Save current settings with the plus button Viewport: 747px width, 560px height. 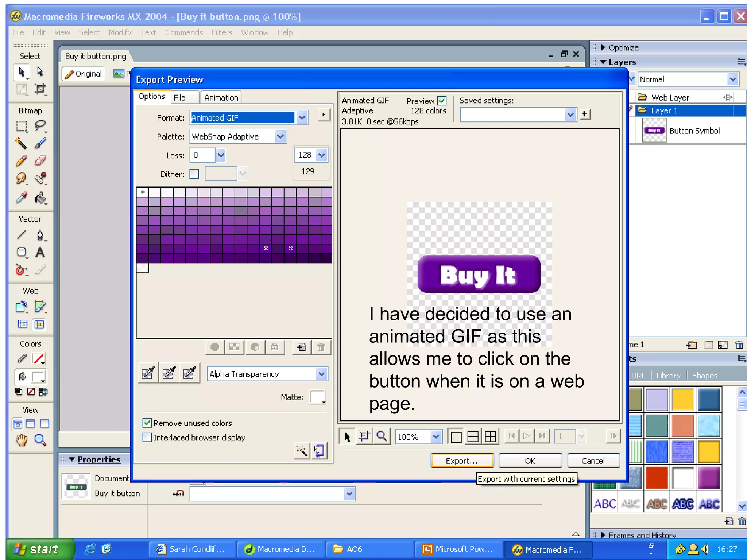(x=585, y=114)
